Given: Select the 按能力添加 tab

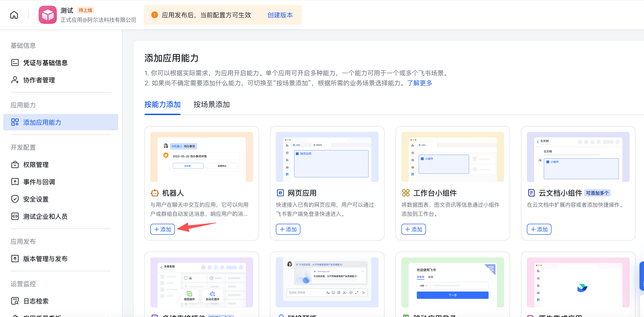Looking at the screenshot, I should (x=162, y=105).
